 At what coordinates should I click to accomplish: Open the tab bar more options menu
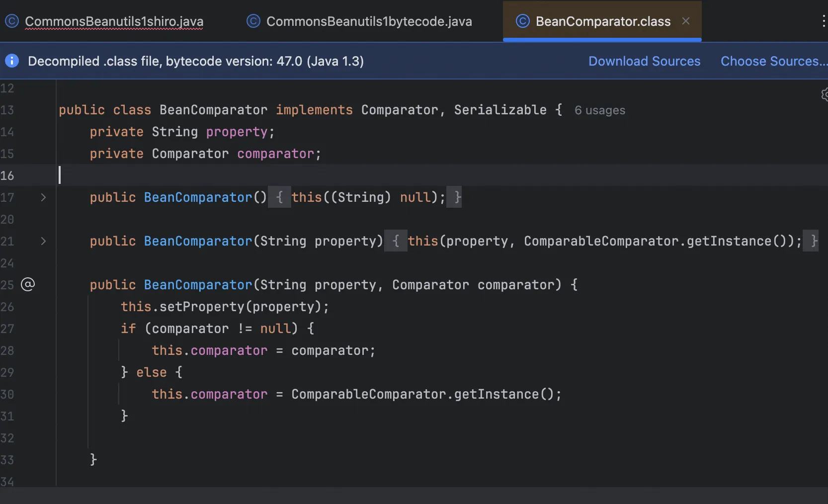click(x=823, y=21)
